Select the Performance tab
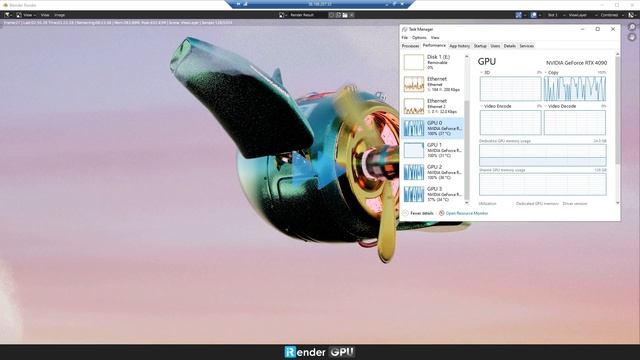 click(x=434, y=46)
